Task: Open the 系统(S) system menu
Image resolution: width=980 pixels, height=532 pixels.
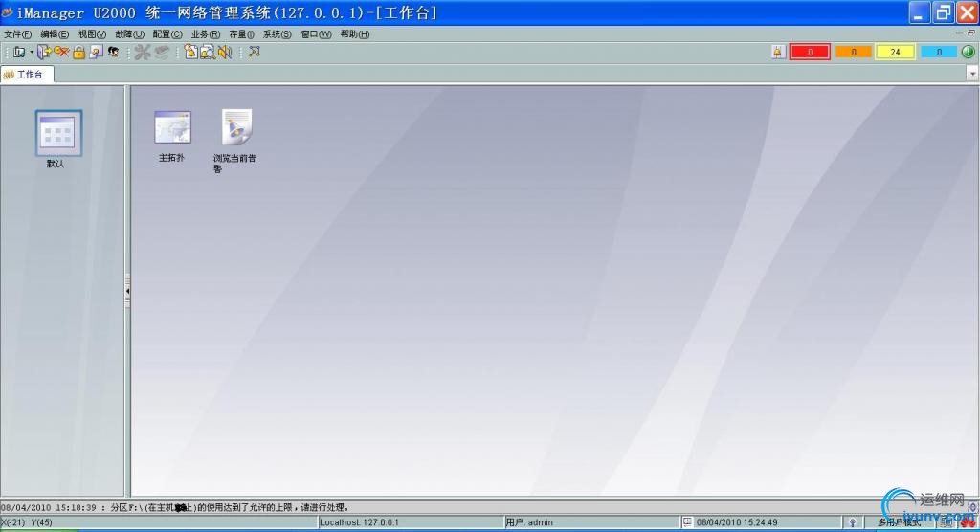Action: [277, 34]
